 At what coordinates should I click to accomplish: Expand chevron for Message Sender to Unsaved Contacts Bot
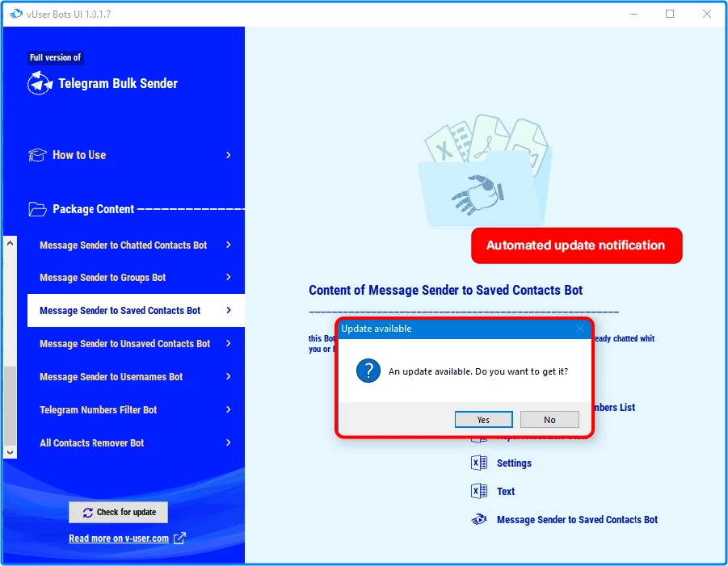click(229, 343)
